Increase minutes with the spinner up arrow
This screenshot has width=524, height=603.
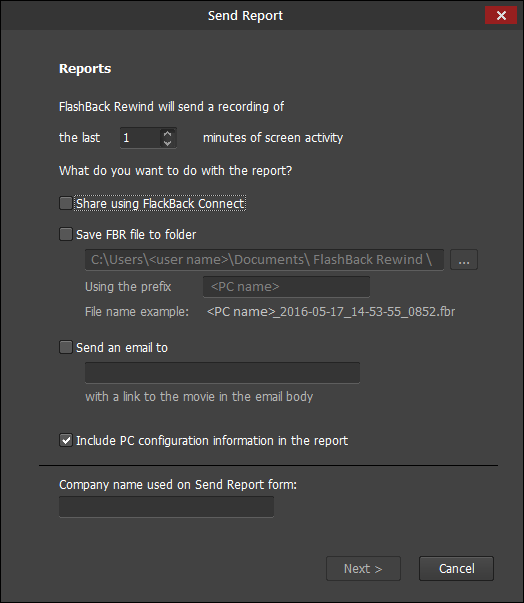click(167, 133)
